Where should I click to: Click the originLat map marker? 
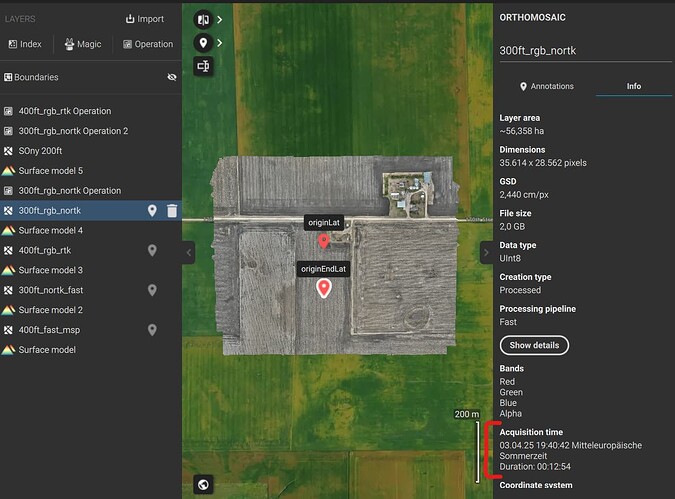point(324,241)
